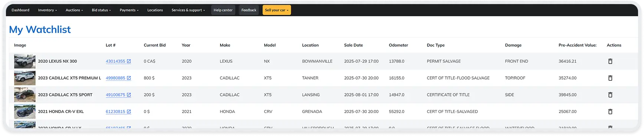The image size is (644, 136).
Task: Open external link icon beside lot 61230815
Action: (129, 112)
